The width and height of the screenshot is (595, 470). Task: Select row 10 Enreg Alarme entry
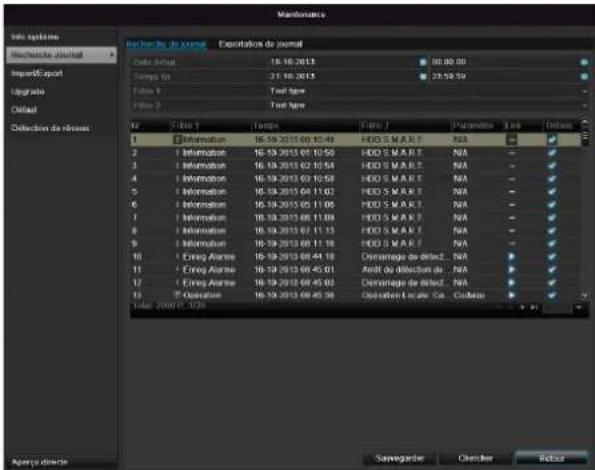pos(355,257)
